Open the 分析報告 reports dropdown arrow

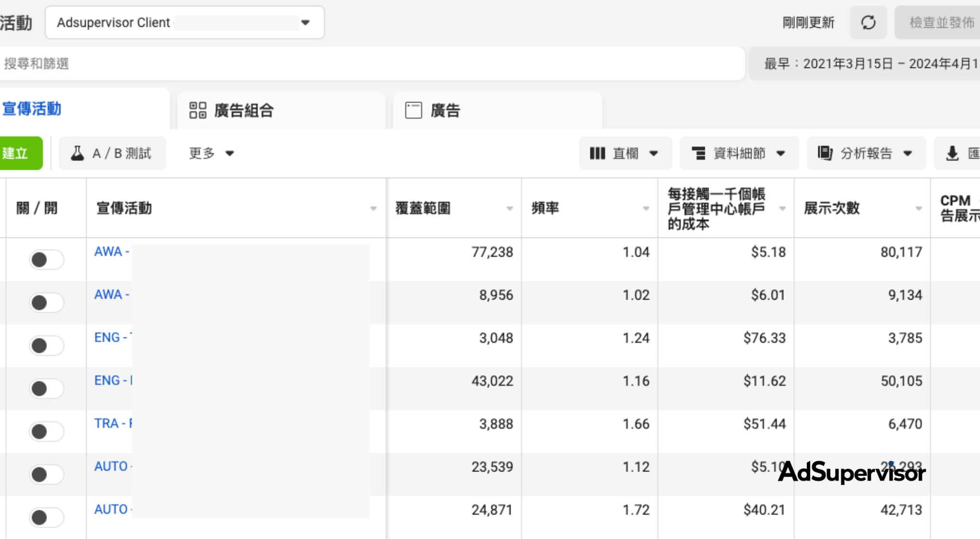click(908, 154)
